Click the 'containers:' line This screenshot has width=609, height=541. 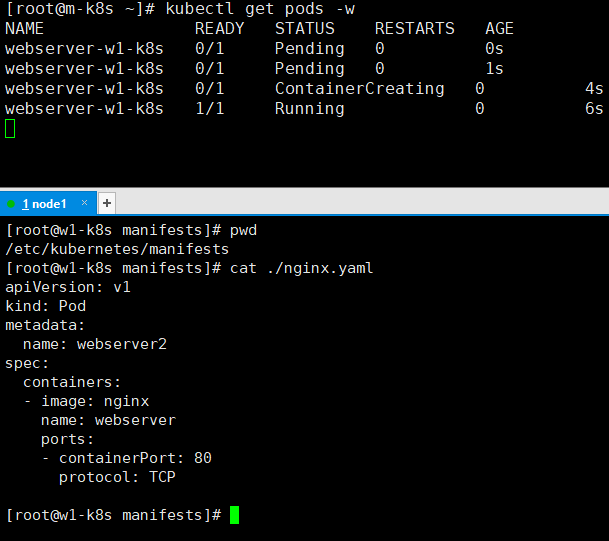72,383
